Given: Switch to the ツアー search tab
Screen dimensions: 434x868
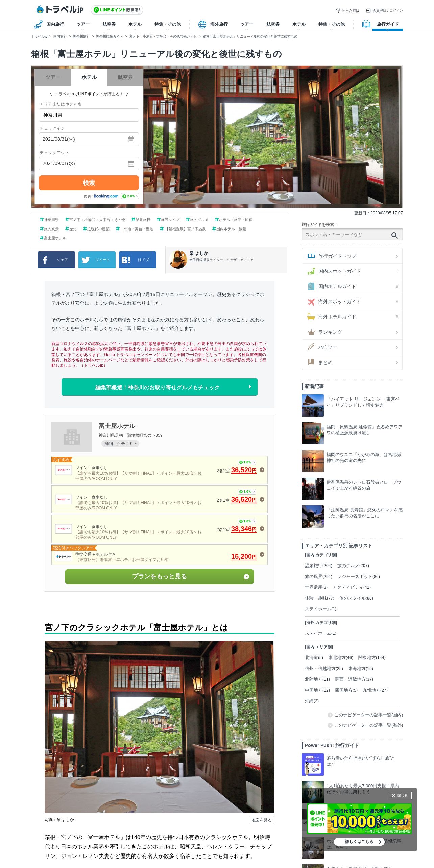Looking at the screenshot, I should (x=53, y=77).
